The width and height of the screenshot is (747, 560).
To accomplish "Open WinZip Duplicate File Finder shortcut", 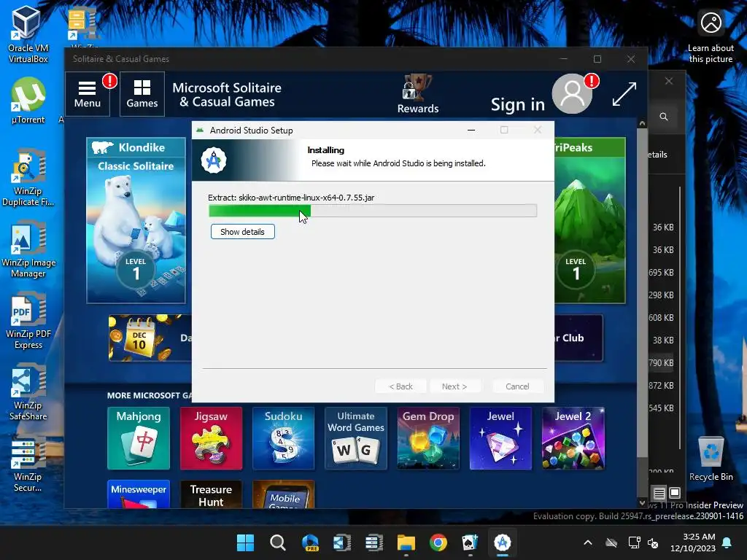I will click(28, 178).
